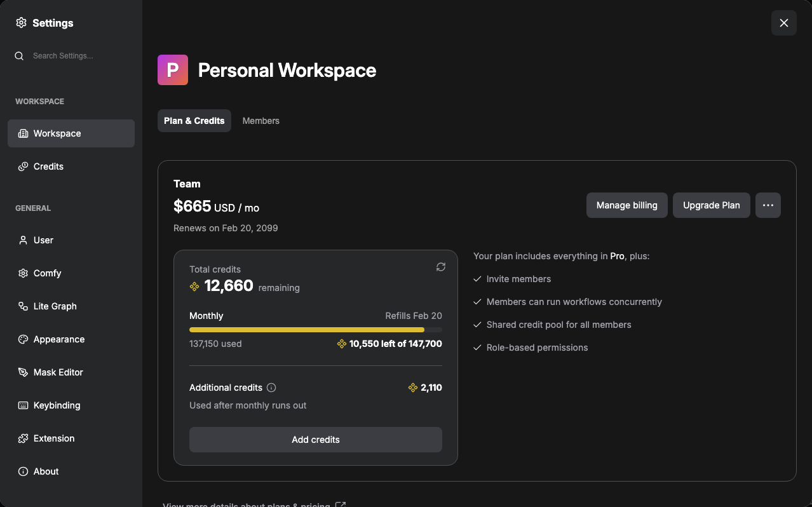Click the Personal Workspace avatar logo
This screenshot has height=507, width=812.
click(x=173, y=70)
